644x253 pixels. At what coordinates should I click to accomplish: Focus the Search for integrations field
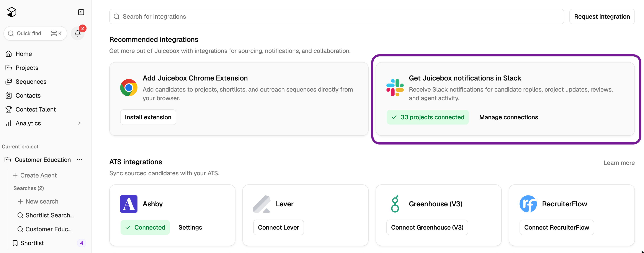(x=337, y=16)
